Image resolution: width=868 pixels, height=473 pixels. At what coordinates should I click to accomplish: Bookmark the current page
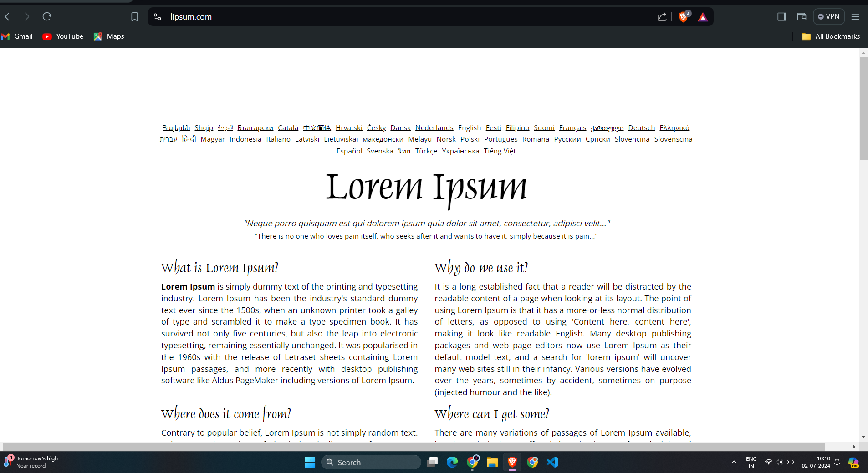135,16
